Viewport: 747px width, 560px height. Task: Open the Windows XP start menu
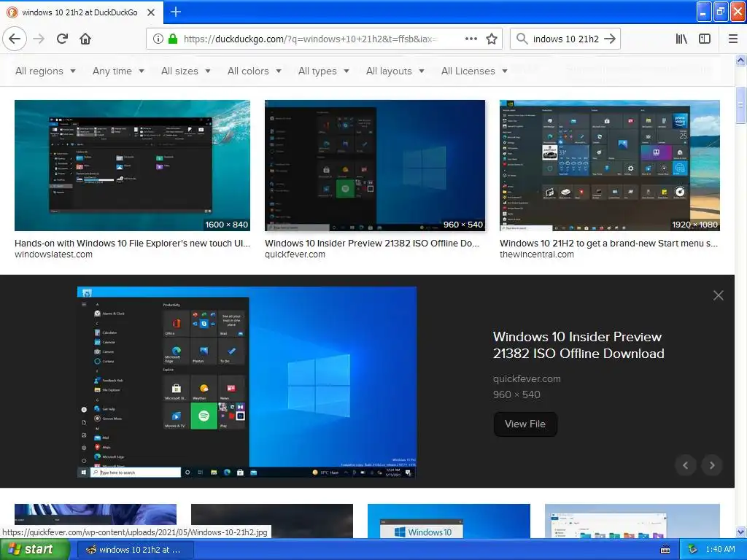pyautogui.click(x=34, y=550)
